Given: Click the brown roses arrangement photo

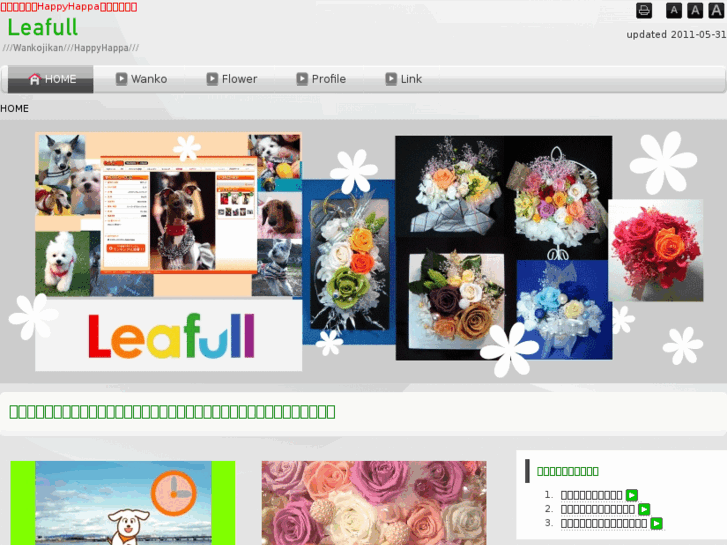Looking at the screenshot, I should (x=456, y=301).
